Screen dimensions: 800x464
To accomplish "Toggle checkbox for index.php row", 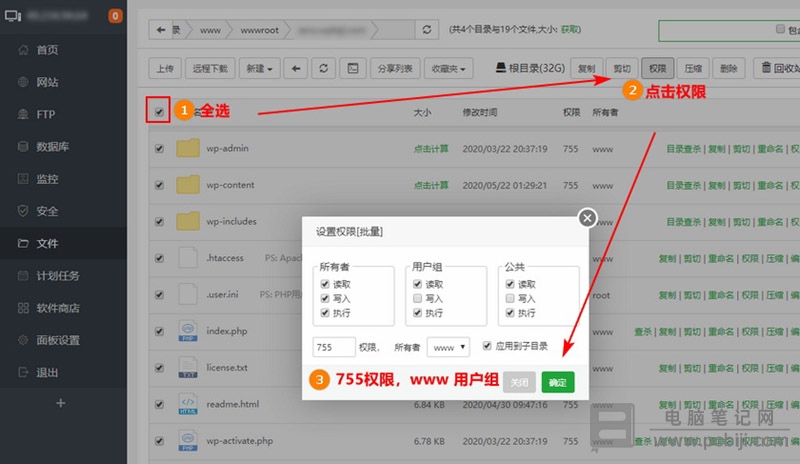I will [159, 331].
